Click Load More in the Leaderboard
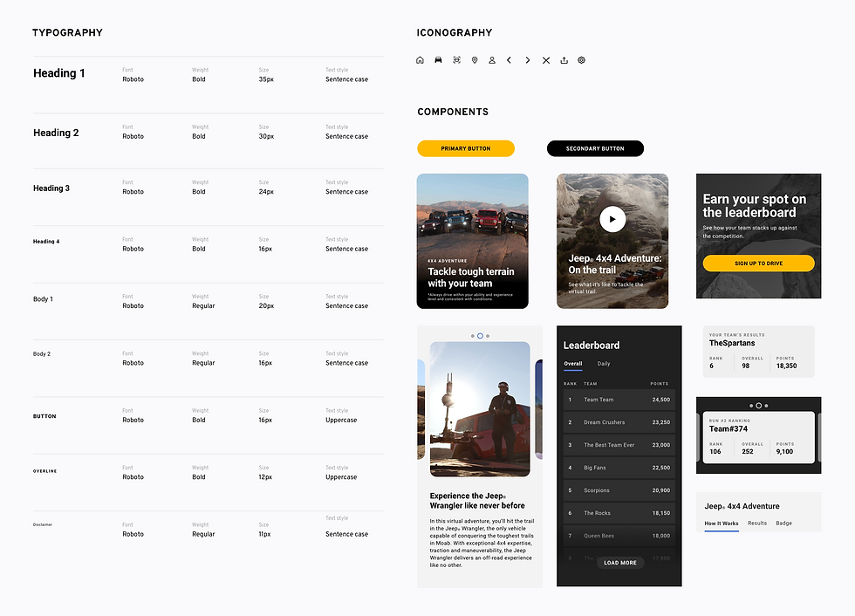Screen dimensions: 855x616 point(620,563)
